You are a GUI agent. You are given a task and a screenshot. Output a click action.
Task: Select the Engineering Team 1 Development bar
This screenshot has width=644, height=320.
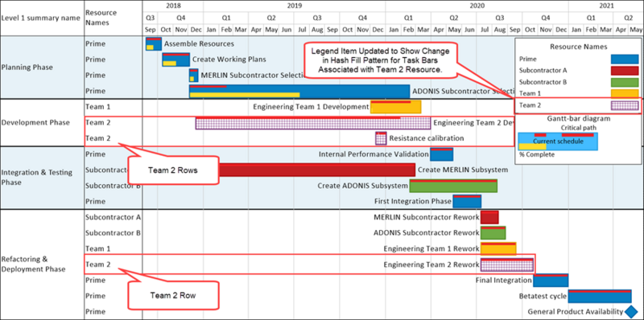coord(395,107)
